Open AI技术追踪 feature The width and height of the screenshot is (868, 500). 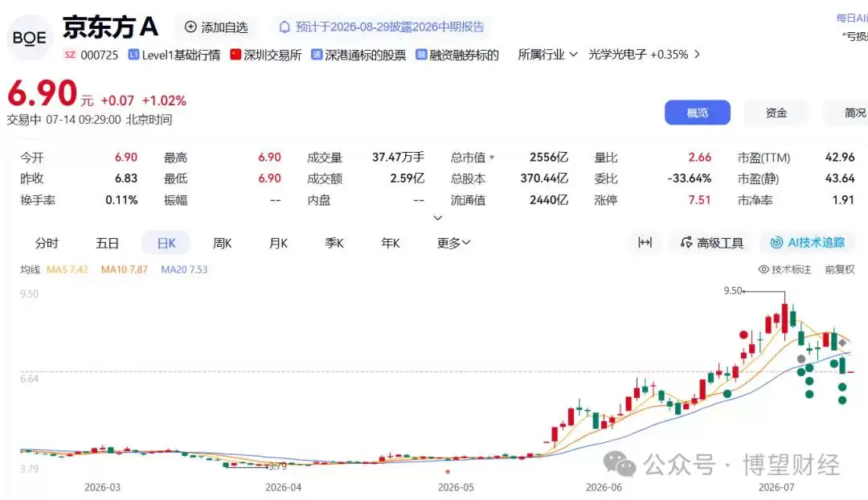pyautogui.click(x=808, y=242)
